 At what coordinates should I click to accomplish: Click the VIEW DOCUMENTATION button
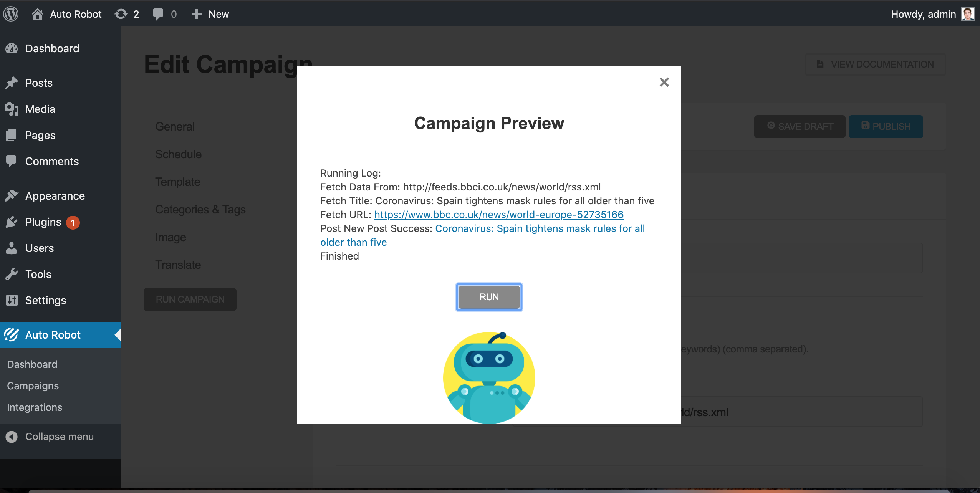pyautogui.click(x=875, y=64)
